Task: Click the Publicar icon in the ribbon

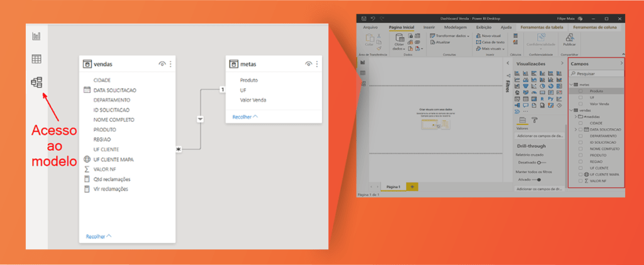Action: (569, 40)
